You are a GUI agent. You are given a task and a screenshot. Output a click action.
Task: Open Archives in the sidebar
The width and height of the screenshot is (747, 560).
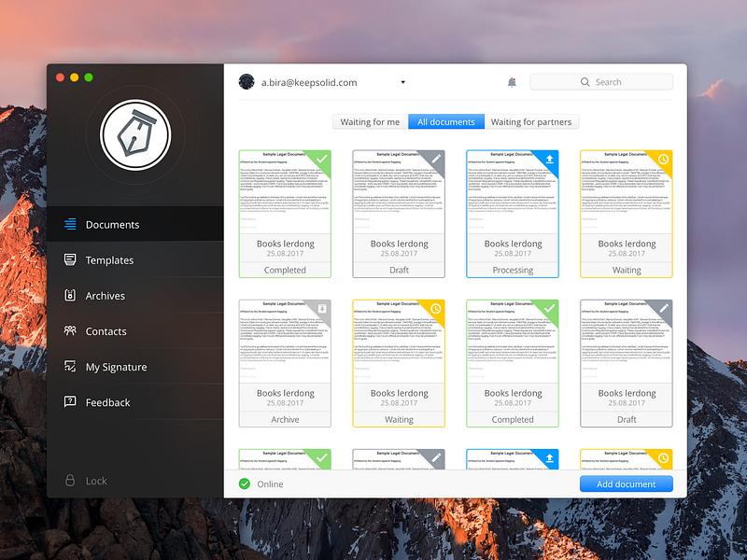click(135, 296)
